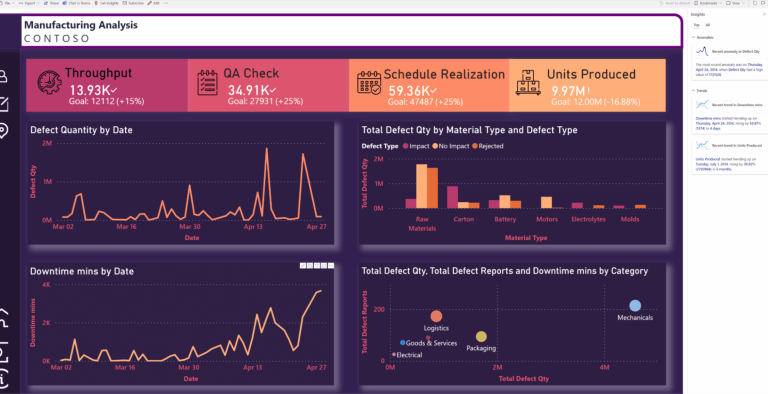Click Edit in the top toolbar
This screenshot has width=768, height=394.
point(154,3)
